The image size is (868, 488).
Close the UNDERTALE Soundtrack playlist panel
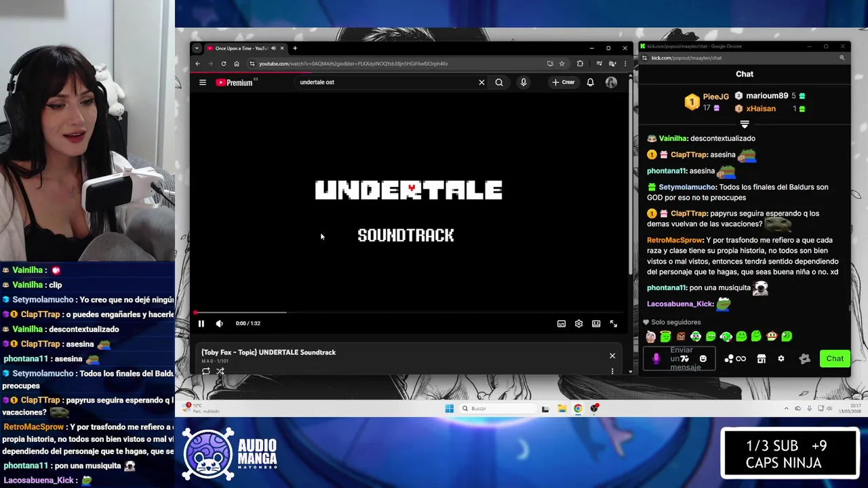coord(612,356)
